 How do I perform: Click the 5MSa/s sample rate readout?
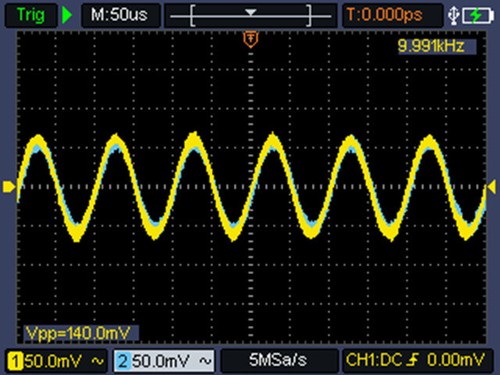point(278,360)
